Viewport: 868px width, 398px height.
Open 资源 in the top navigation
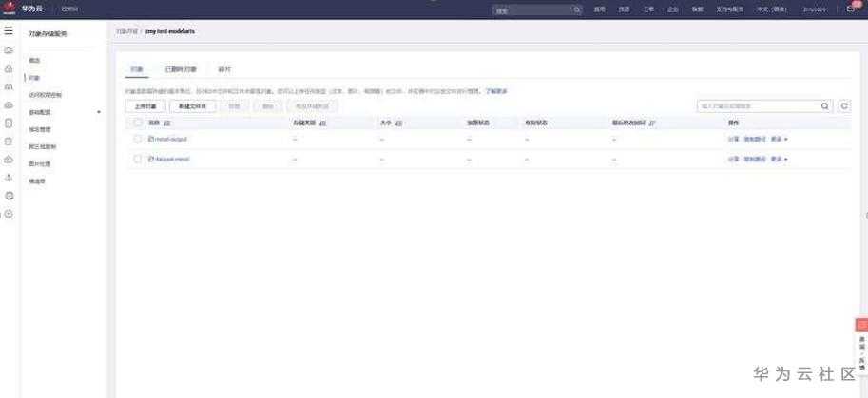point(624,9)
